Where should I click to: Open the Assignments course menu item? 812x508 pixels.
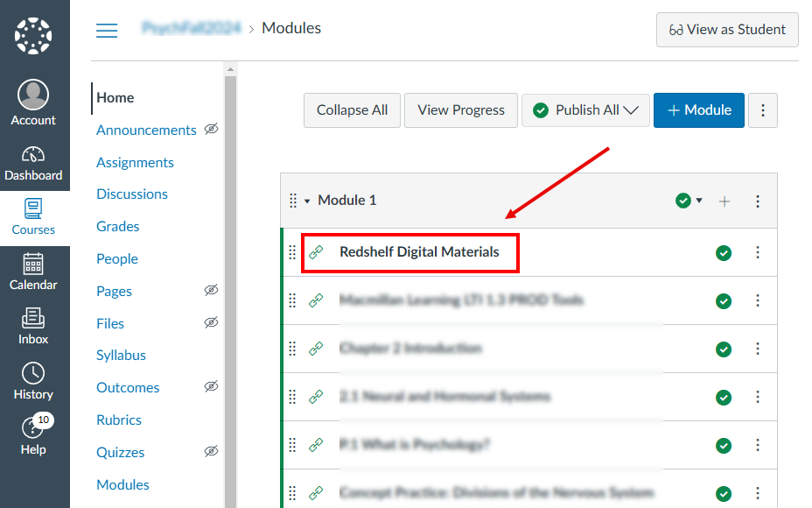click(x=135, y=162)
